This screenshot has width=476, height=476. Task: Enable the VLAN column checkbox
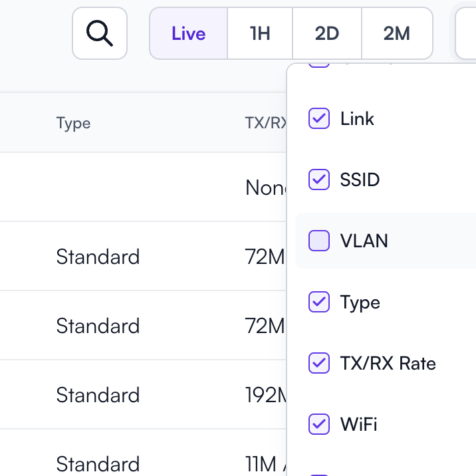coord(319,241)
